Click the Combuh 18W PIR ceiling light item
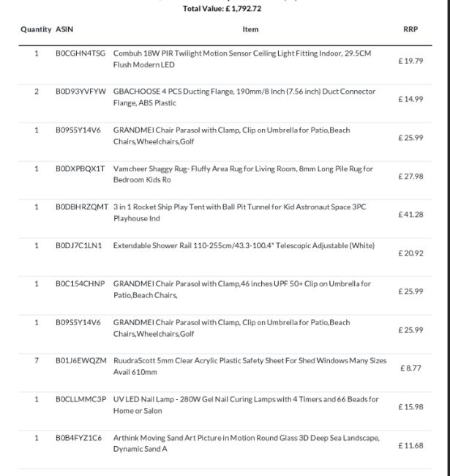This screenshot has height=476, width=450. click(x=242, y=59)
